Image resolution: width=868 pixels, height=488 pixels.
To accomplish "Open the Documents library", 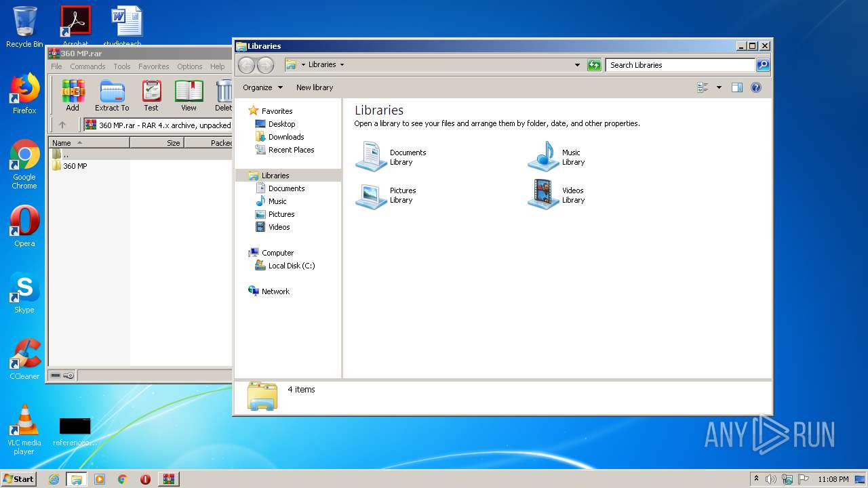I will click(391, 157).
